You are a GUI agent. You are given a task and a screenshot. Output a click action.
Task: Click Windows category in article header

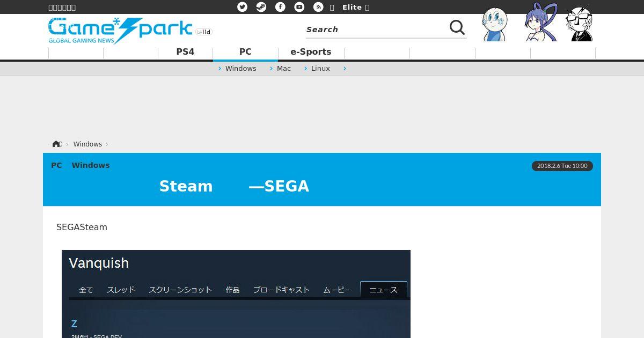pos(91,165)
